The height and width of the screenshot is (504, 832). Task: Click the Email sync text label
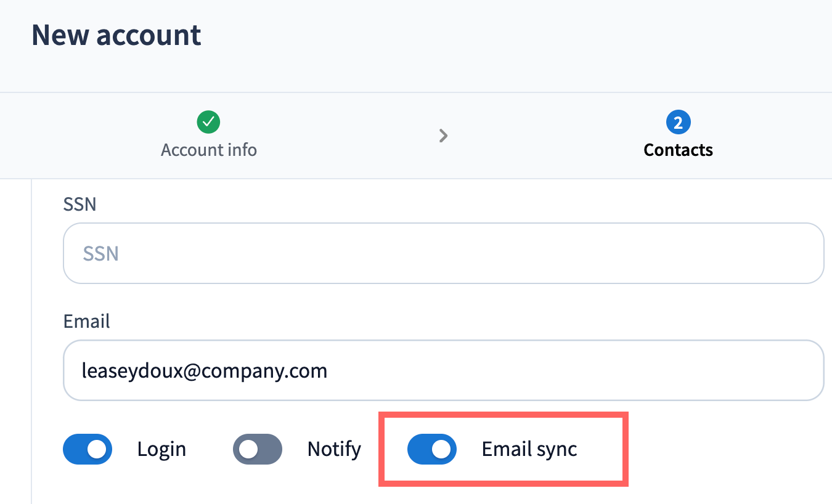pyautogui.click(x=529, y=449)
